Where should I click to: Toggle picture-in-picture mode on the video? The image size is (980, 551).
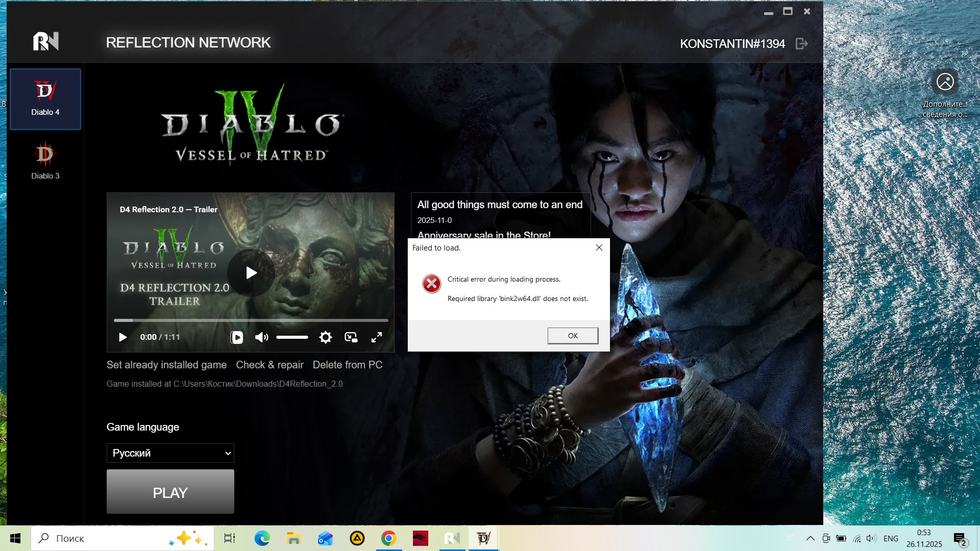351,337
